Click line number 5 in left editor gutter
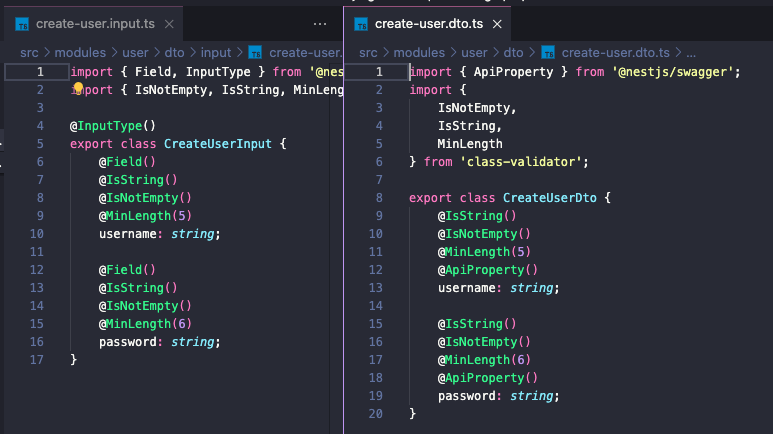Screen dimensions: 773x434 pos(40,144)
